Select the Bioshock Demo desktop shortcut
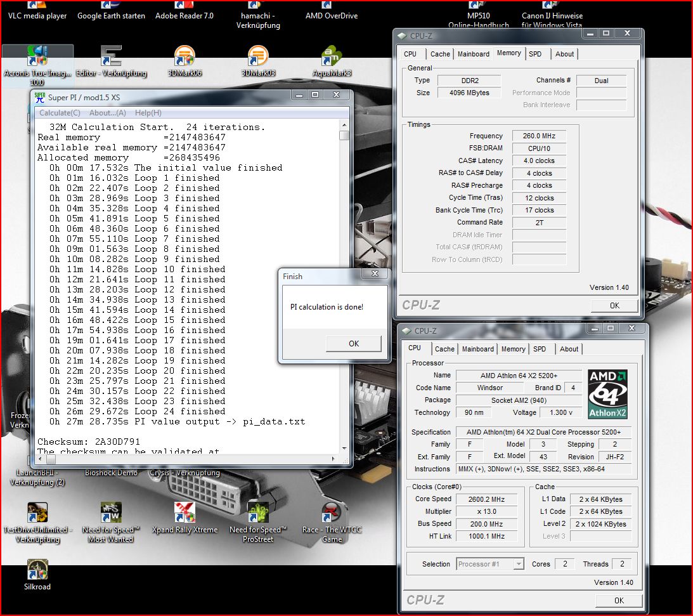 coord(111,473)
